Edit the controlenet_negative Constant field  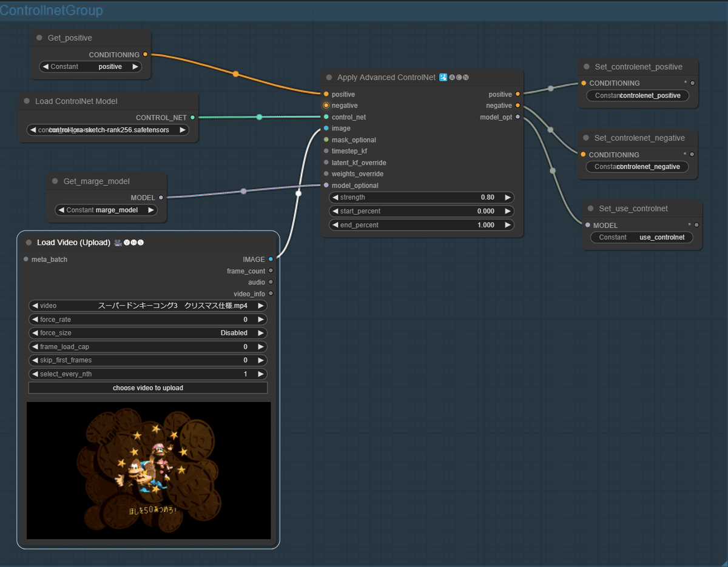(637, 166)
